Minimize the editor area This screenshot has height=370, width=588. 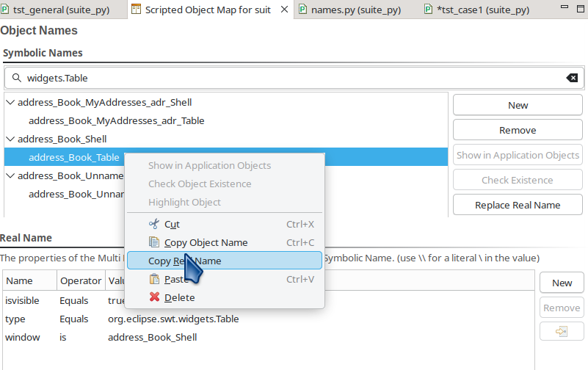coord(565,7)
